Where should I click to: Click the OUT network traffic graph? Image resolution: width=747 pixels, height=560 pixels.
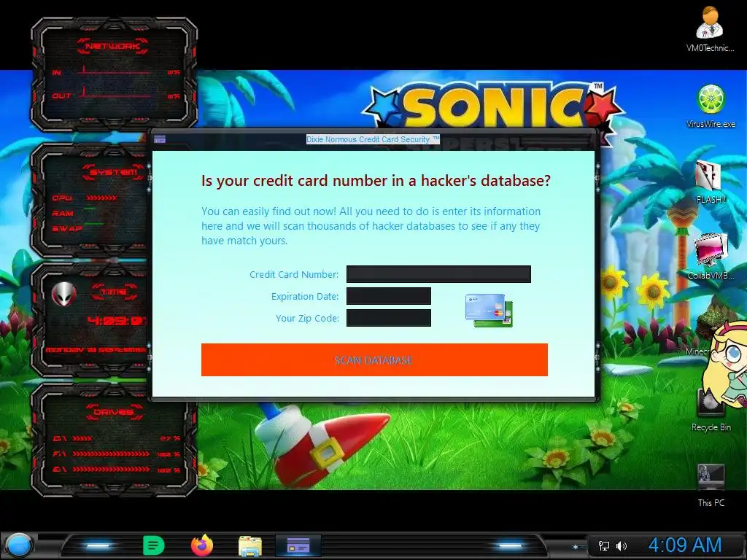coord(116,93)
